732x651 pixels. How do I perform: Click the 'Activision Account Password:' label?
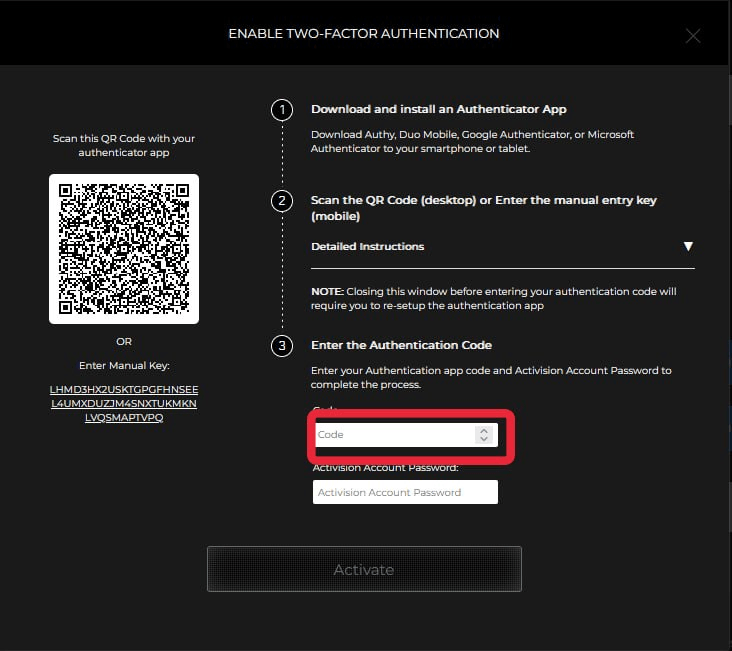[x=386, y=468]
